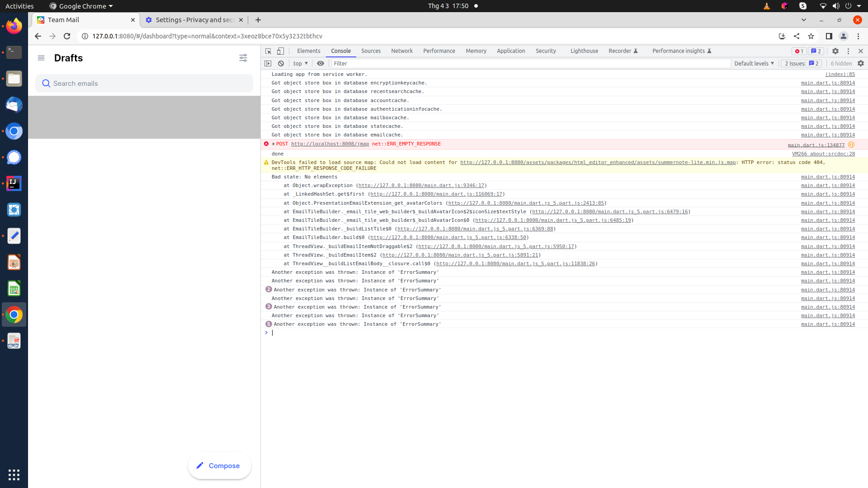Open the hamburger menu next to Drafts
Image resolution: width=868 pixels, height=488 pixels.
point(41,58)
